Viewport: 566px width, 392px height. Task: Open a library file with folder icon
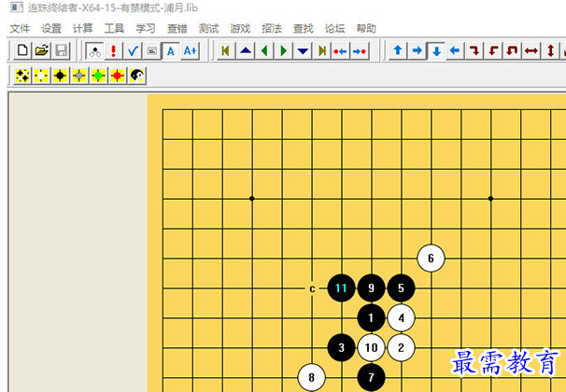click(x=42, y=50)
